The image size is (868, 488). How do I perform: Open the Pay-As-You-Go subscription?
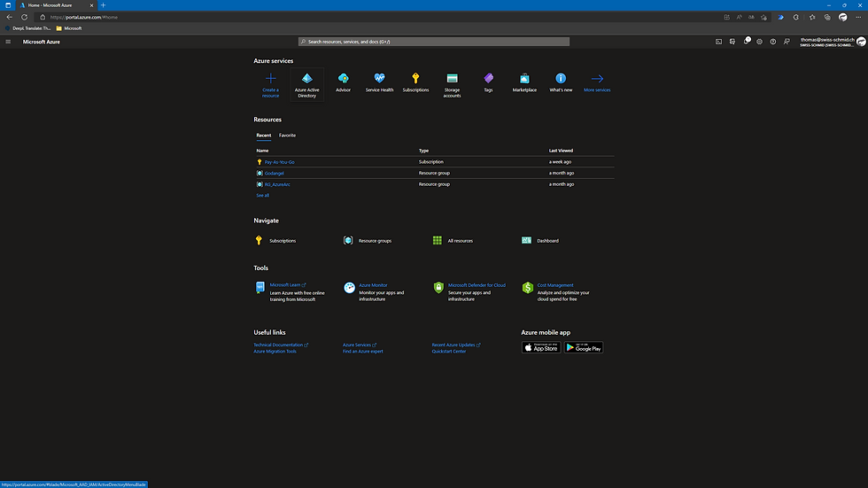(x=279, y=162)
